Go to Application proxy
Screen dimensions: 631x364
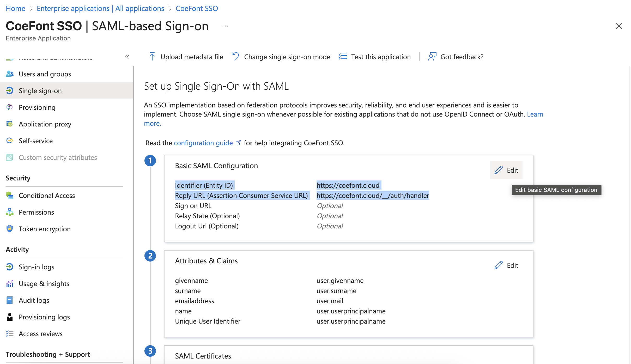pos(66,124)
